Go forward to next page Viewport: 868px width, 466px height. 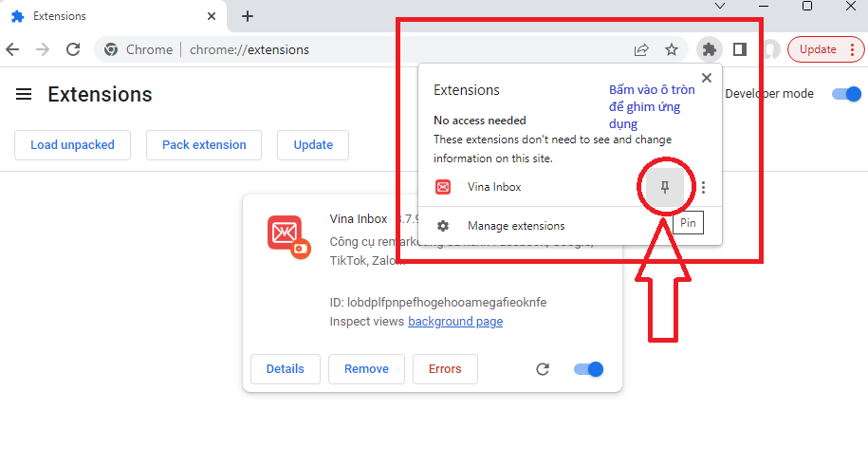click(43, 50)
